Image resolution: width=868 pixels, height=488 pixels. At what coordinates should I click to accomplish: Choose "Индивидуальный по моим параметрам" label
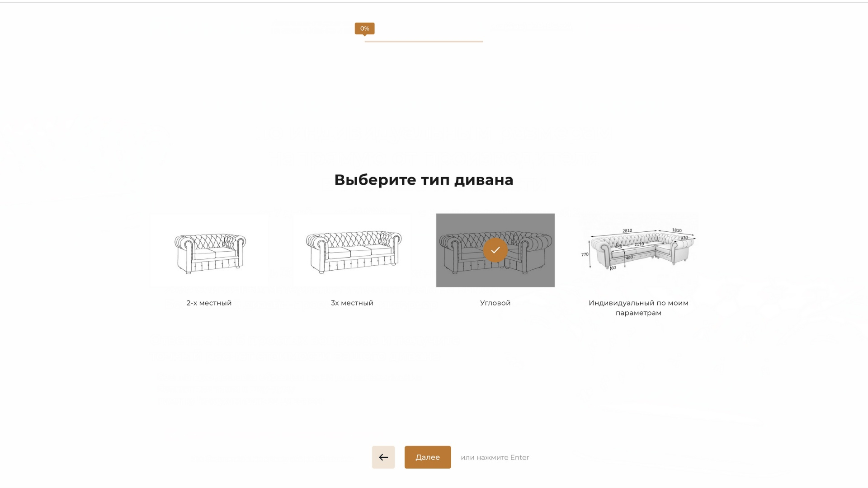pos(638,308)
